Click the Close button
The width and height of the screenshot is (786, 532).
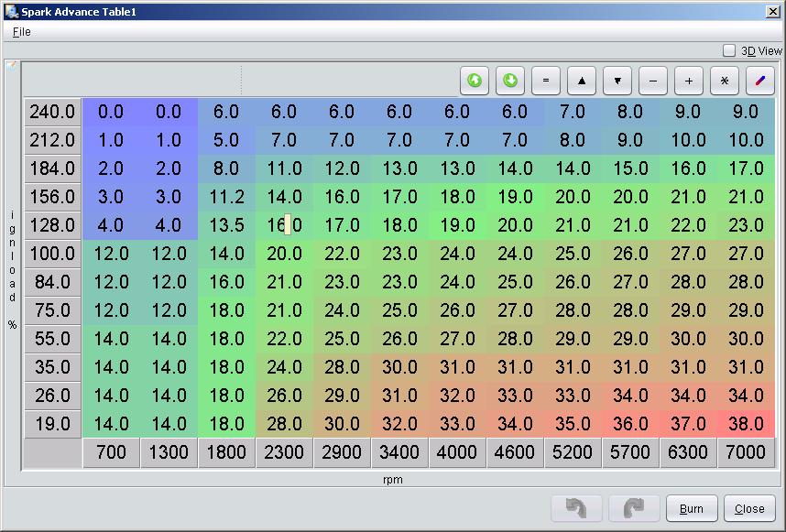(x=749, y=508)
